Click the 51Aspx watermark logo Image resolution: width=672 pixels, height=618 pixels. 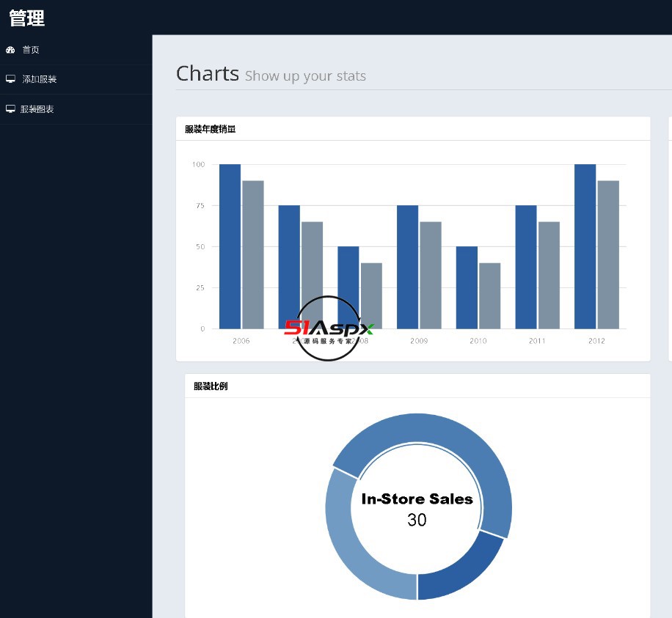(329, 328)
